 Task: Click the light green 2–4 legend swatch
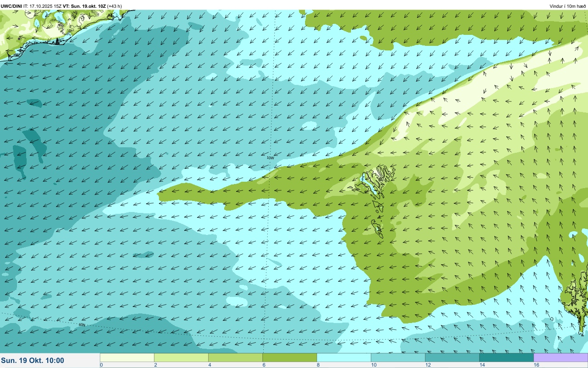[181, 357]
